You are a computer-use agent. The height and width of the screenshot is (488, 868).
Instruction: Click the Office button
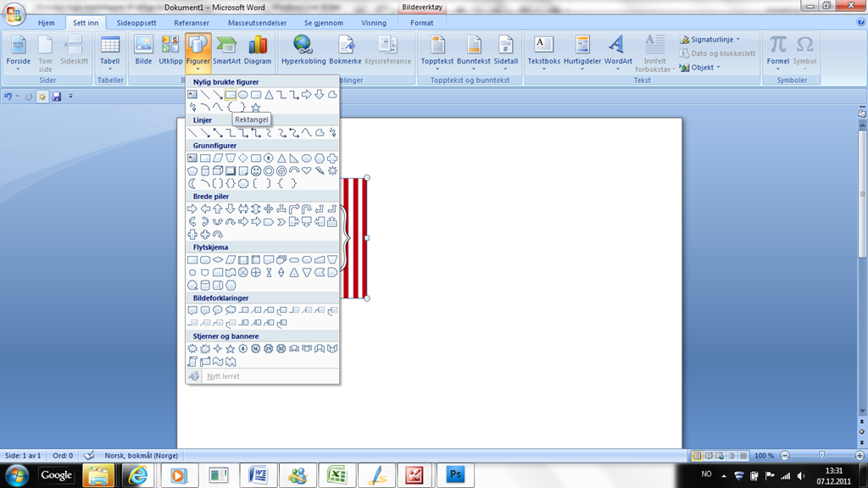click(14, 14)
